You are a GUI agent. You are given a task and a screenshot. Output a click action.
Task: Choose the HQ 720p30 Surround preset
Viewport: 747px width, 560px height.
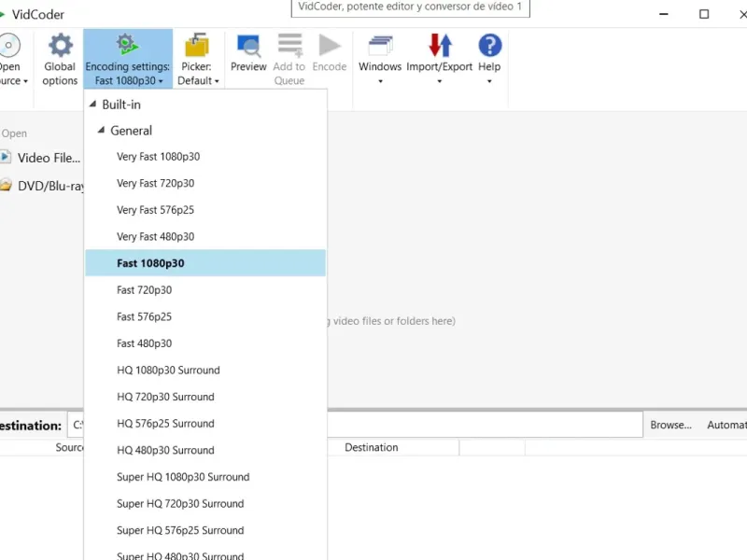point(165,397)
